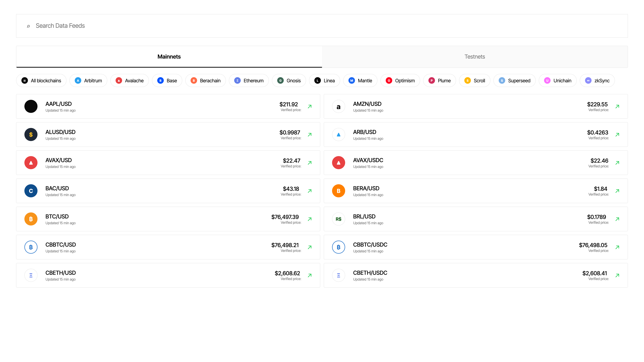Open the BERA/USD feed arrow
644x362 pixels.
click(617, 191)
